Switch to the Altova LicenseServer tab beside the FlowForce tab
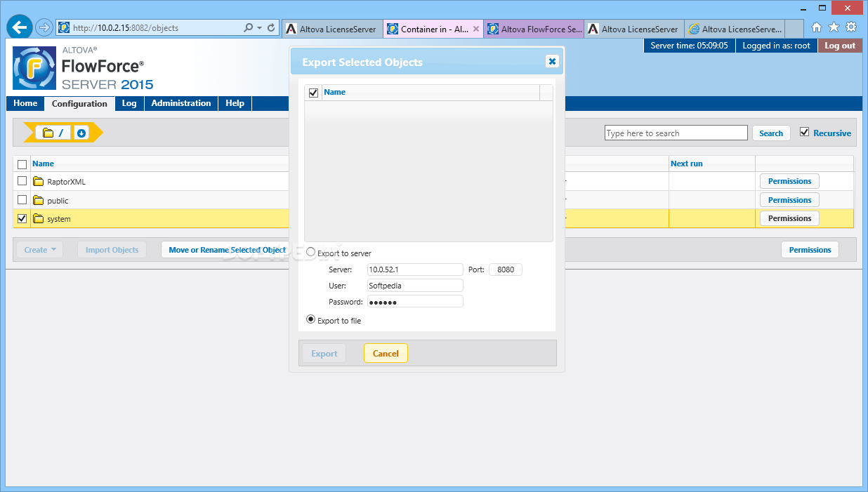Image resolution: width=868 pixels, height=492 pixels. (x=633, y=29)
